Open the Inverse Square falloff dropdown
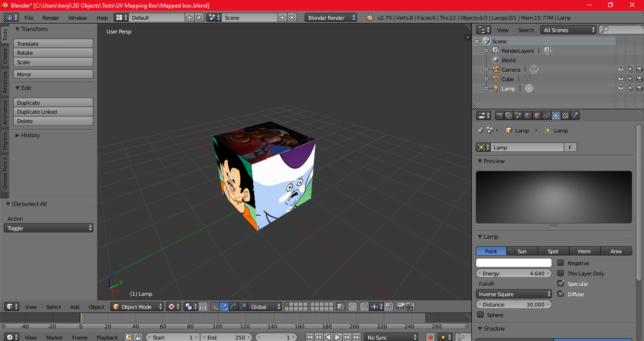 point(514,294)
